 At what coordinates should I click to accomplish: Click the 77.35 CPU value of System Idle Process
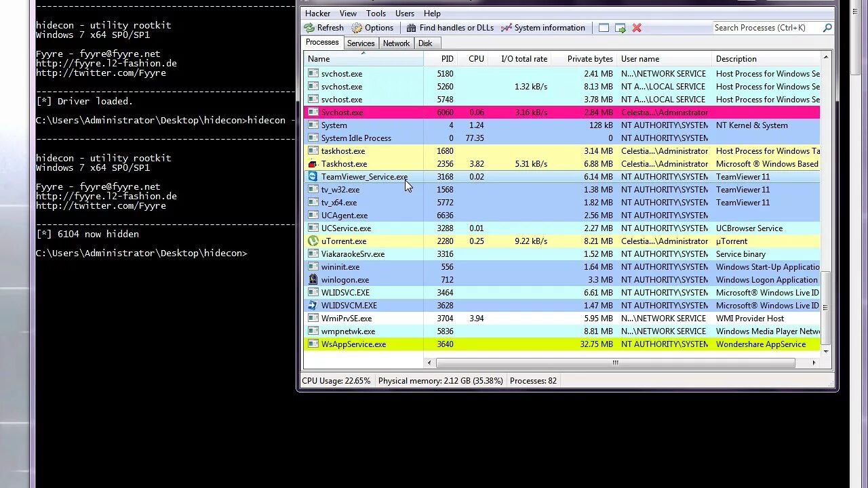475,138
